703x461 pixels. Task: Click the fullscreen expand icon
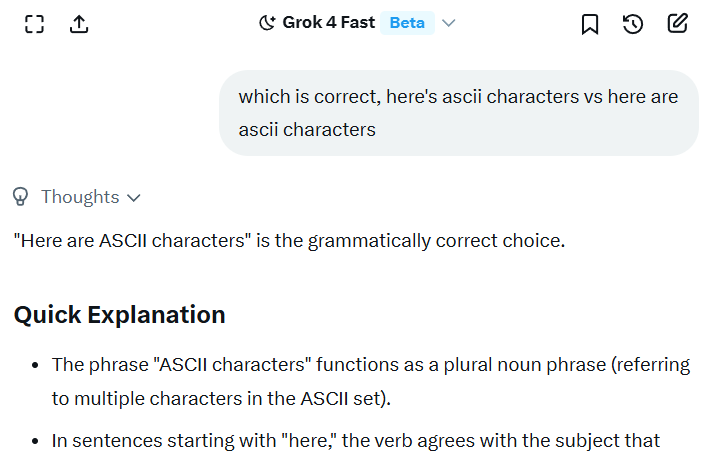35,24
